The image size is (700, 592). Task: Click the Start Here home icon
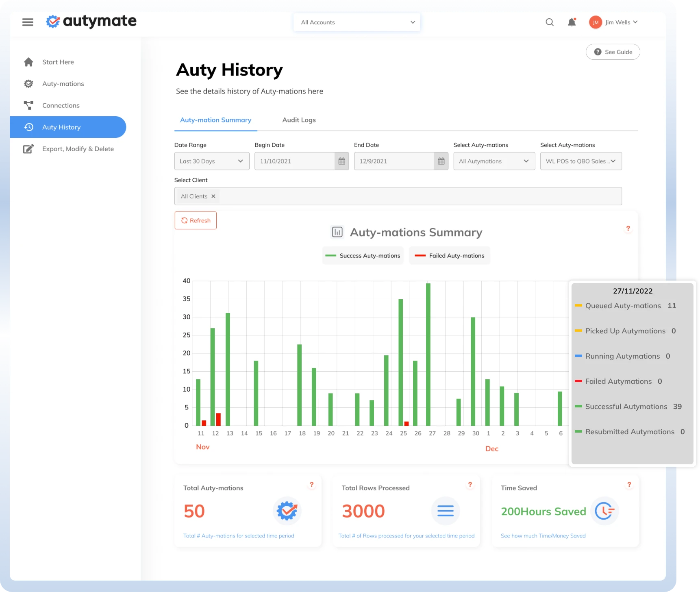click(28, 62)
